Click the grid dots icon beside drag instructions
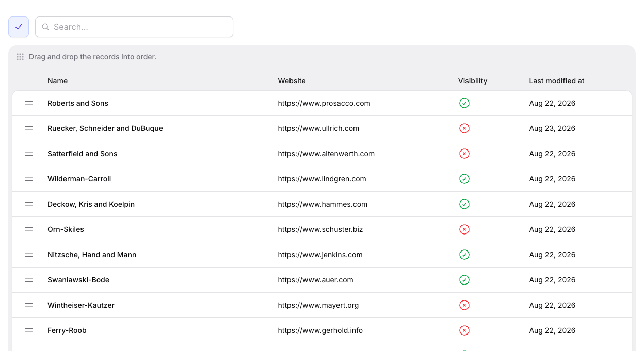Viewport: 644px width, 351px height. coord(20,57)
